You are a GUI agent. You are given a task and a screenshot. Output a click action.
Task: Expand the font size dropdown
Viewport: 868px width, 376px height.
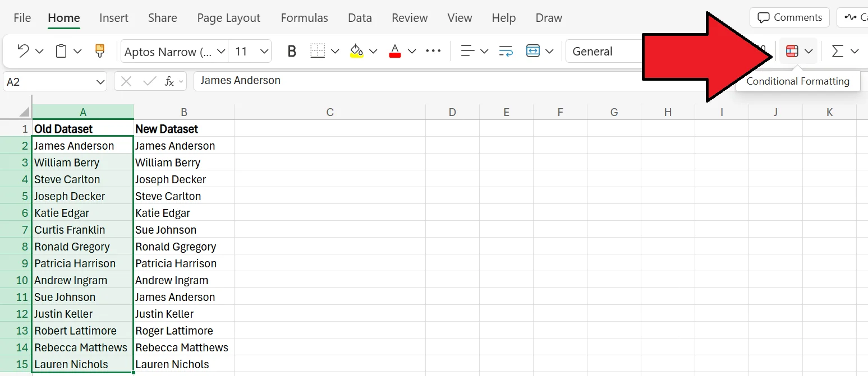(250, 51)
